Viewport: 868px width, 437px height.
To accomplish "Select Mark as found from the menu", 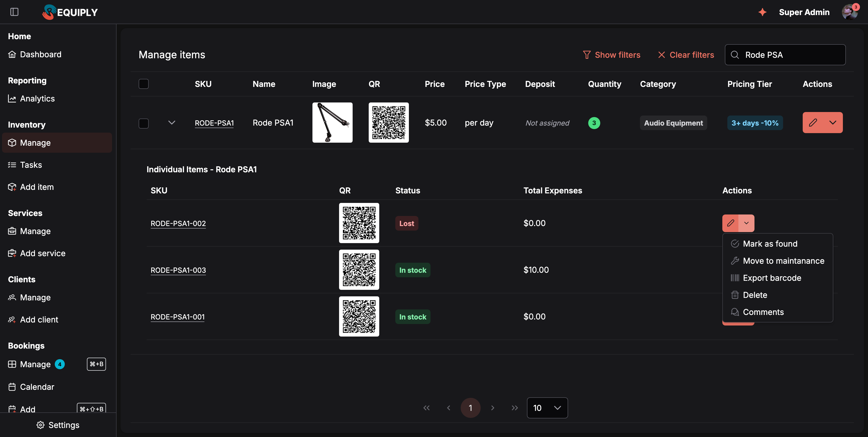I will (778, 244).
